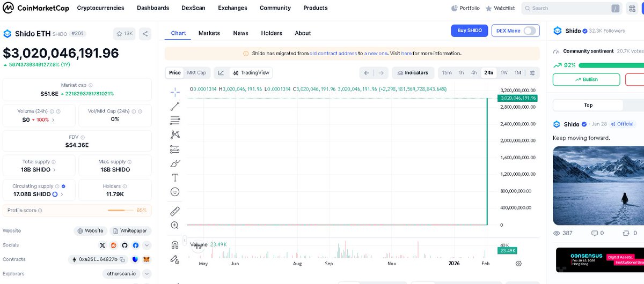Open the emoji icons chart tool
The height and width of the screenshot is (284, 644).
175,192
